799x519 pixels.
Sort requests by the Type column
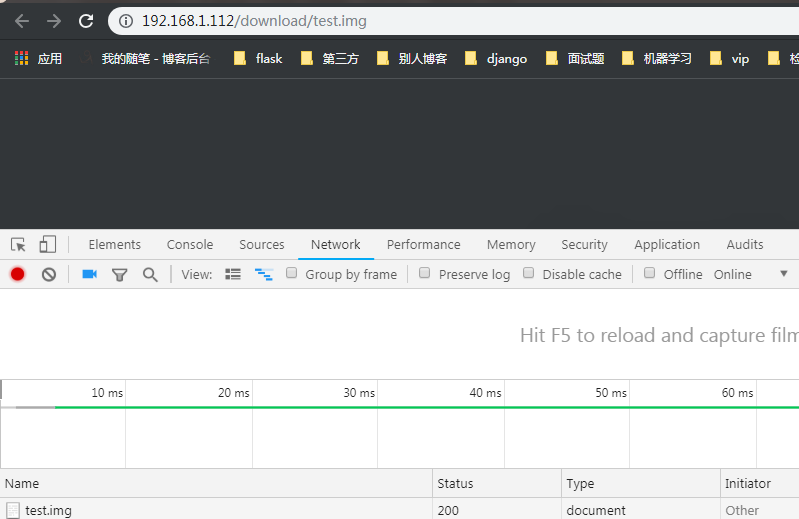tap(641, 483)
